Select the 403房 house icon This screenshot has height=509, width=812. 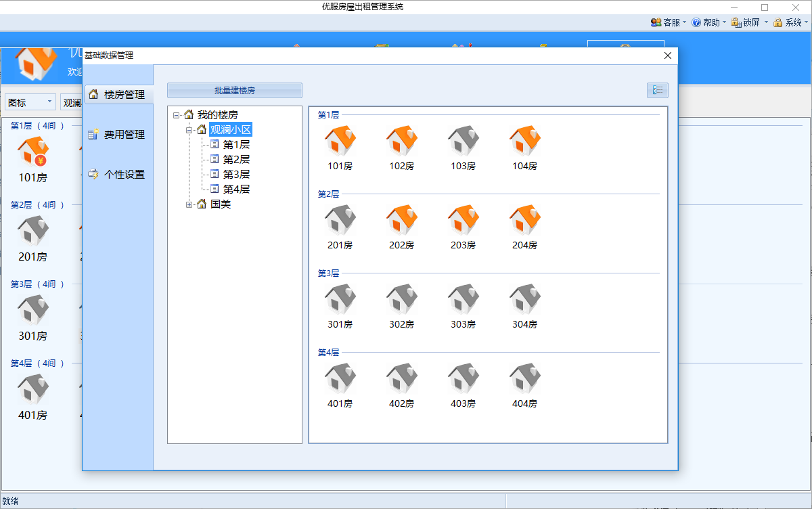point(463,379)
